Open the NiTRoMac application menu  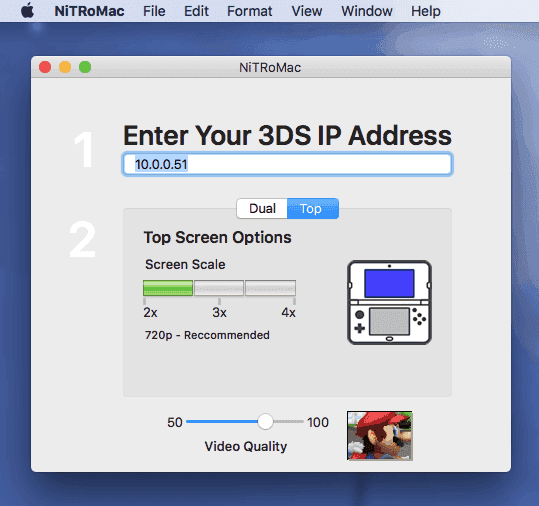(x=89, y=11)
